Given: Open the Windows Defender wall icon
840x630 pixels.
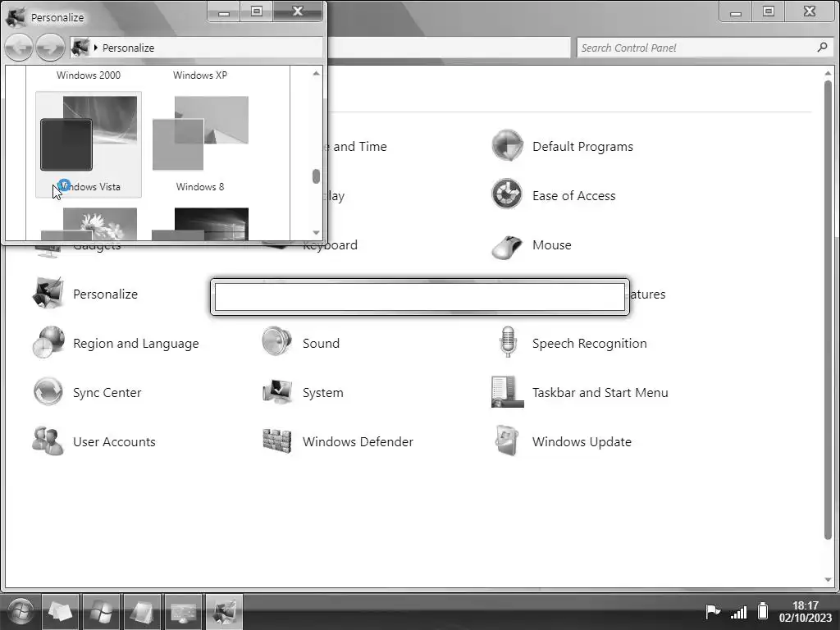Looking at the screenshot, I should pos(277,441).
